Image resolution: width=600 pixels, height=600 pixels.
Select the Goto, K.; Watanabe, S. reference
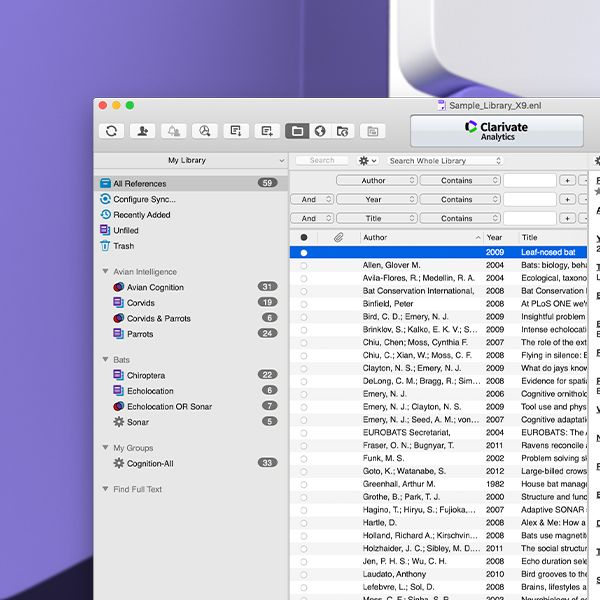[x=438, y=471]
